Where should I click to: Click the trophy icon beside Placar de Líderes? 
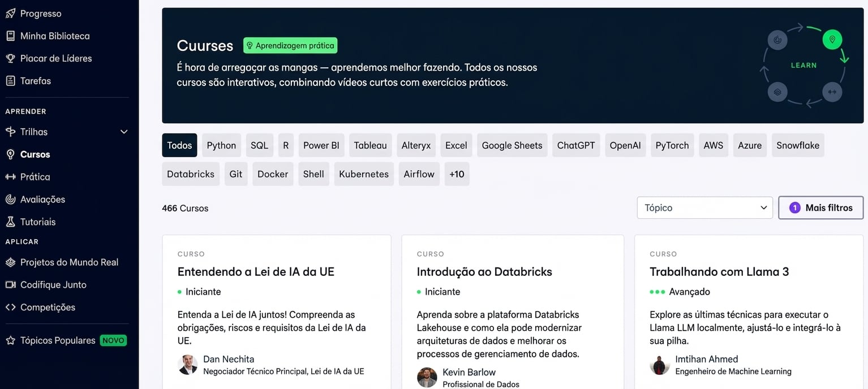click(x=10, y=58)
